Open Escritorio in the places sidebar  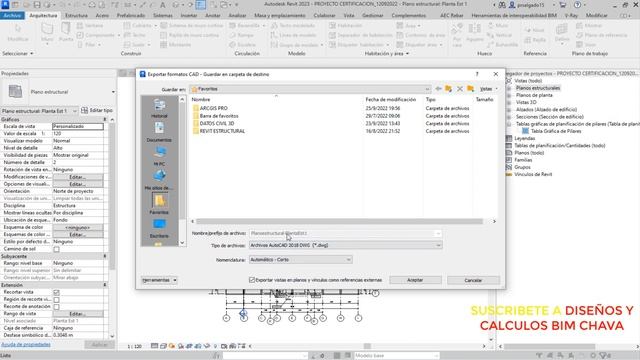[x=159, y=228]
